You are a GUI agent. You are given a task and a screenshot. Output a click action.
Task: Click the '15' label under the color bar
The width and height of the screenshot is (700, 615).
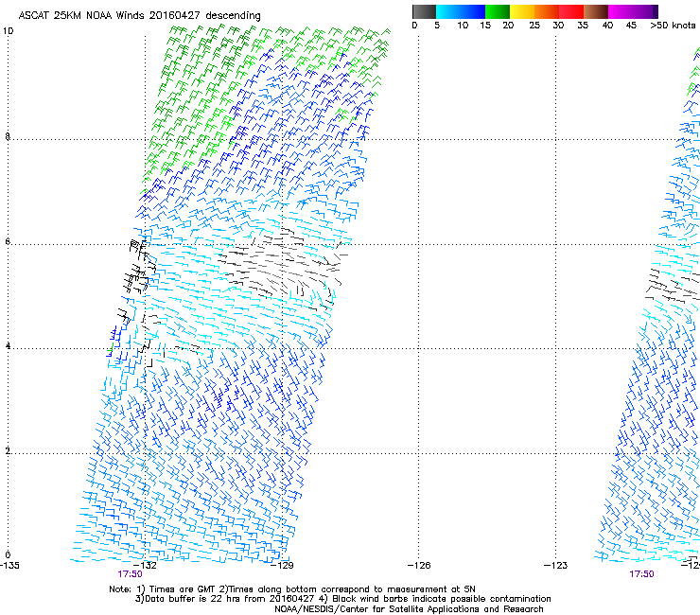click(485, 26)
